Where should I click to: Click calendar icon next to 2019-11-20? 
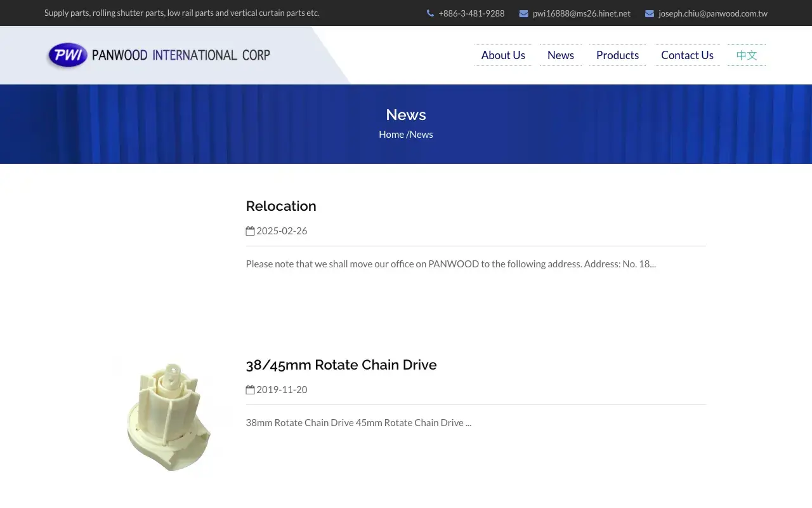coord(250,389)
